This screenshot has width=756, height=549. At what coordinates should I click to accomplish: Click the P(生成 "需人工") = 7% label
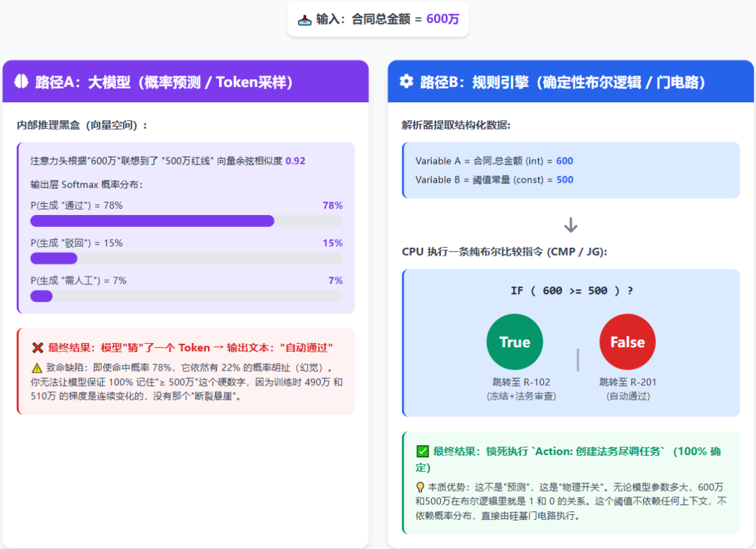(78, 281)
